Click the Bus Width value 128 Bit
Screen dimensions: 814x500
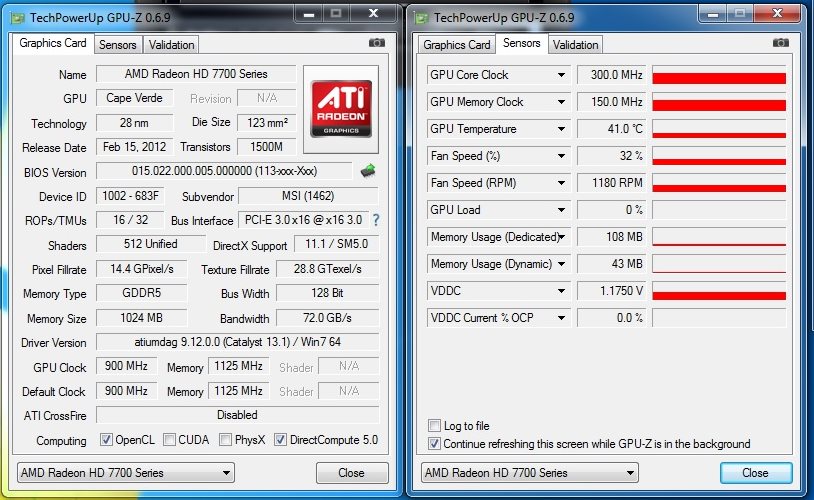[x=328, y=293]
